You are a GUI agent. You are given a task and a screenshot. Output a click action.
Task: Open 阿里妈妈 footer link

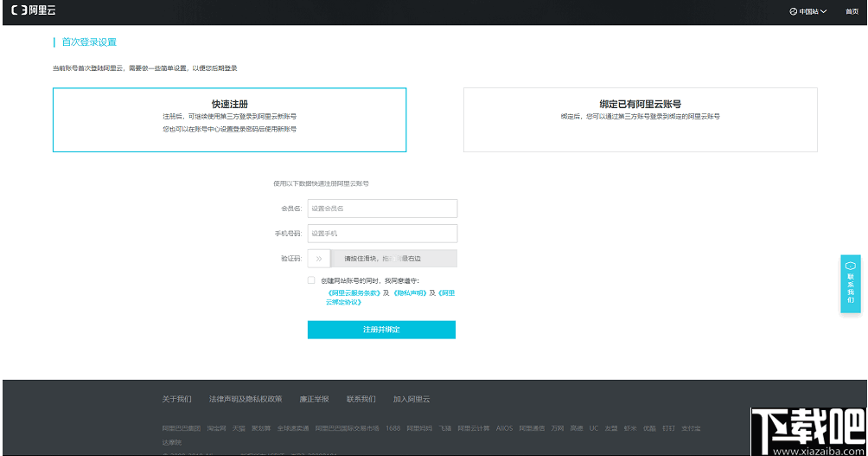(419, 428)
